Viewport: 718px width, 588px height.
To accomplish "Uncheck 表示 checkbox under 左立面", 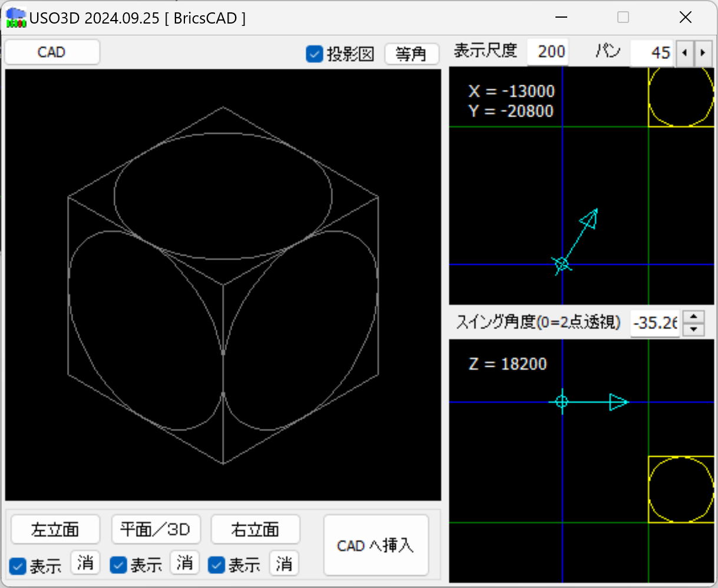I will [19, 566].
